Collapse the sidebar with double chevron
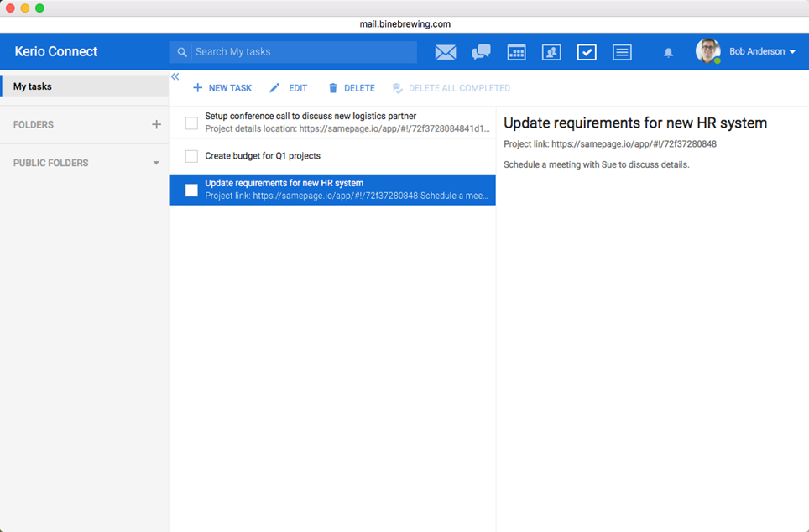This screenshot has width=809, height=532. tap(175, 76)
